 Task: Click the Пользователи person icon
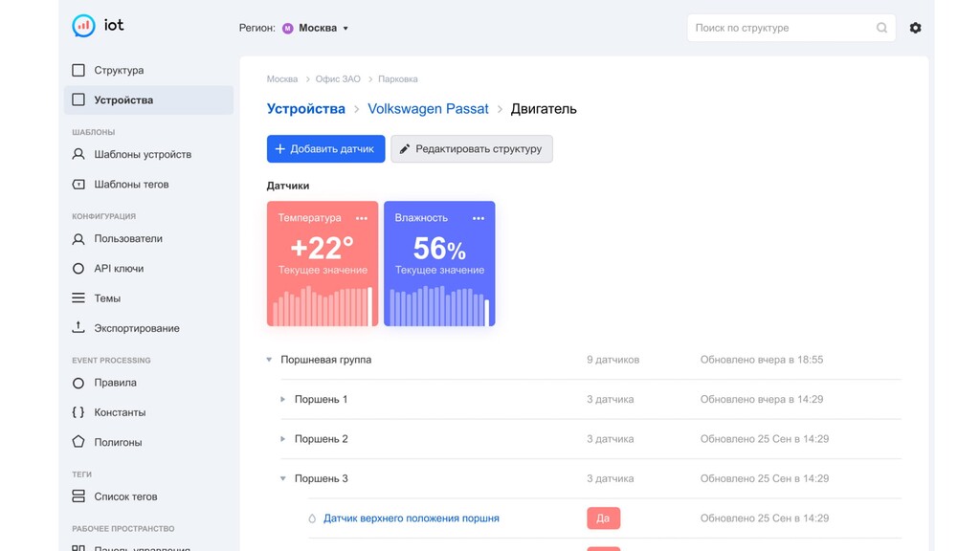point(78,238)
